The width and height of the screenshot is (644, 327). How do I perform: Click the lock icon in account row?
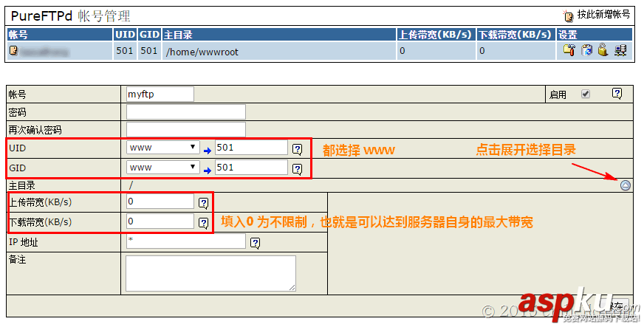pos(603,50)
